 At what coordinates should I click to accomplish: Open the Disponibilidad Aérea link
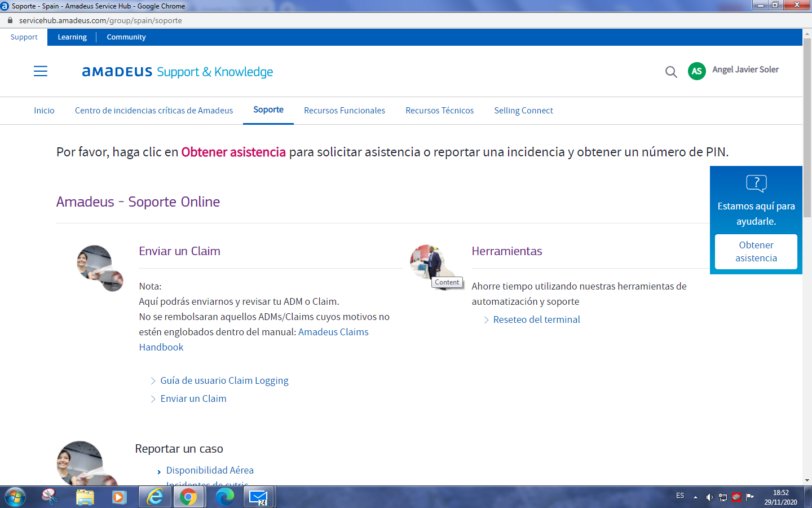tap(210, 470)
